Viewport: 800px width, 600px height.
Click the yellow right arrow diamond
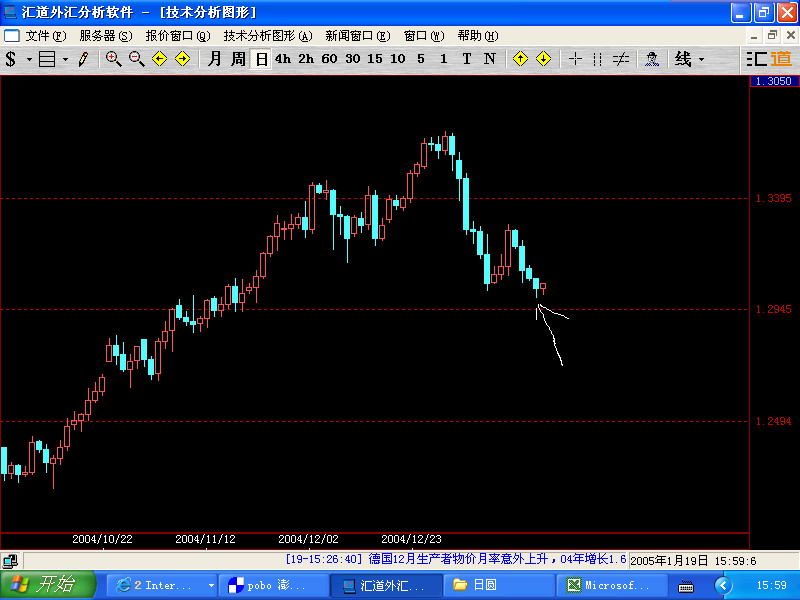coord(183,59)
